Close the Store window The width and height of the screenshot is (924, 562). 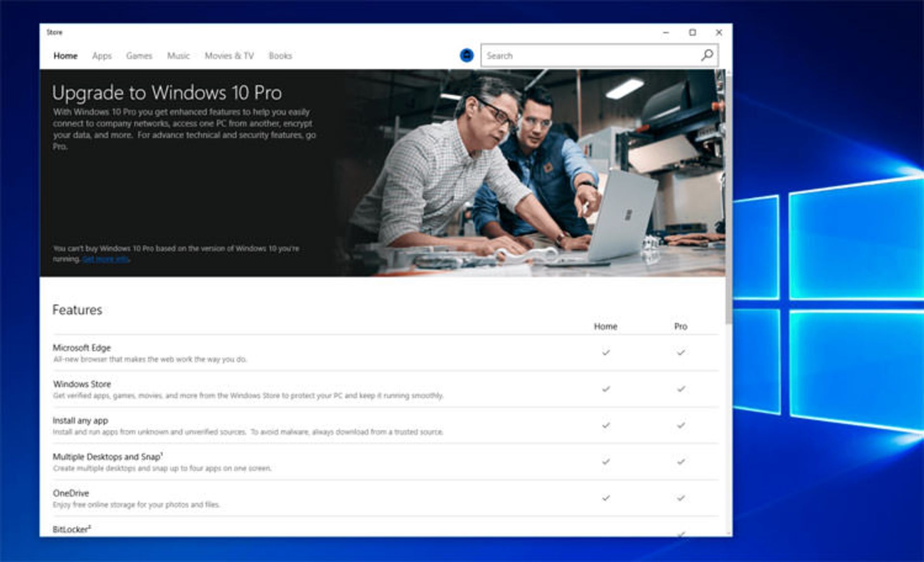tap(719, 32)
